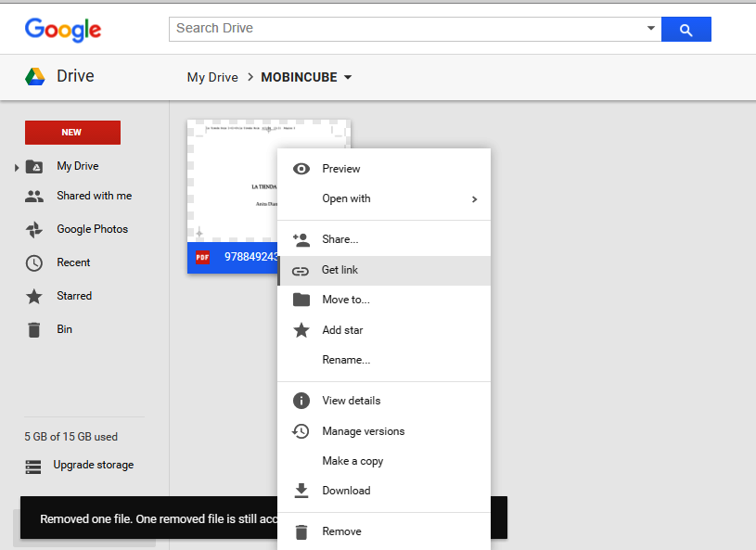Click the Recent clock icon
This screenshot has height=550, width=756.
[x=34, y=263]
